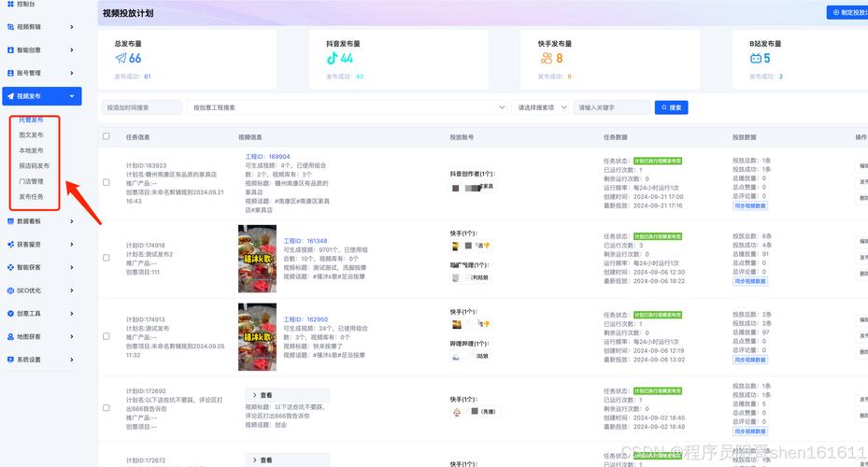The height and width of the screenshot is (467, 868).
Task: Click the blue 搜索 button
Action: pyautogui.click(x=672, y=107)
